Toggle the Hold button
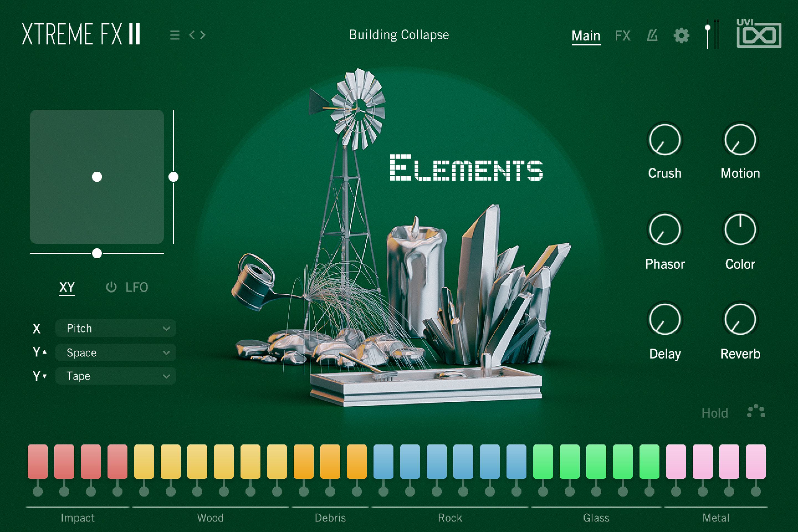This screenshot has height=532, width=798. tap(715, 413)
